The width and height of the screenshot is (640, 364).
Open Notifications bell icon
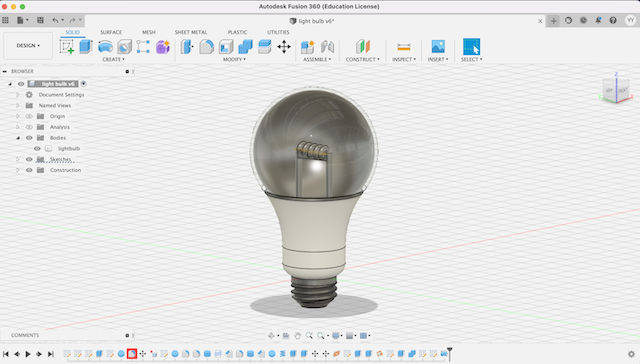coord(598,20)
